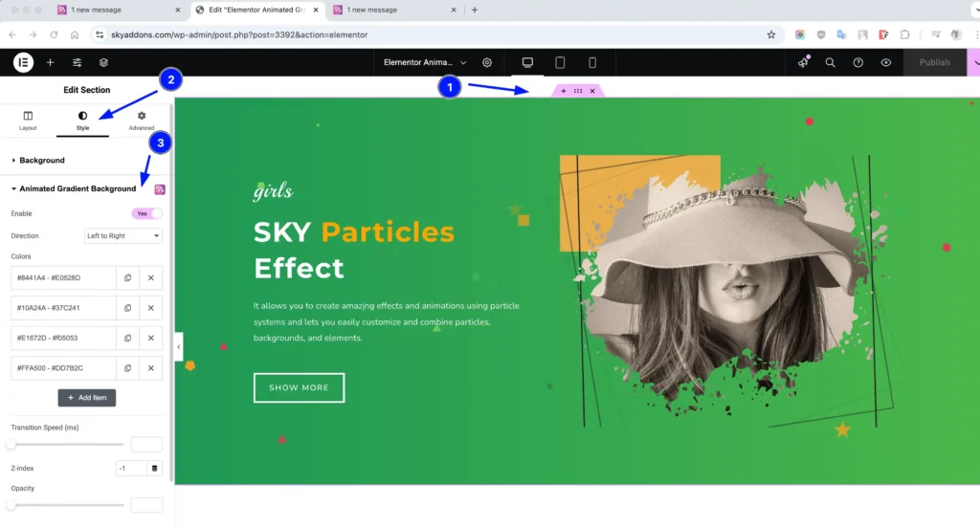Preview changes with the eye icon
Image resolution: width=980 pixels, height=528 pixels.
click(x=886, y=62)
